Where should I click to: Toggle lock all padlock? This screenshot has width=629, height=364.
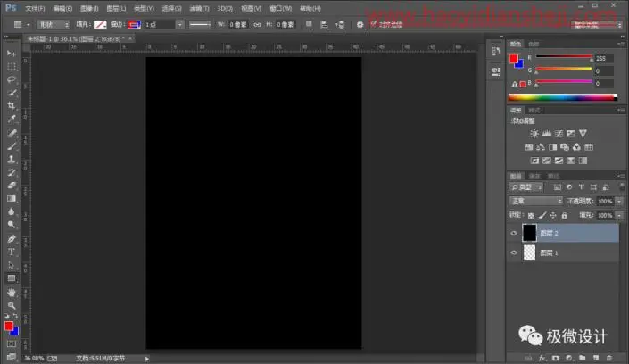pyautogui.click(x=565, y=216)
